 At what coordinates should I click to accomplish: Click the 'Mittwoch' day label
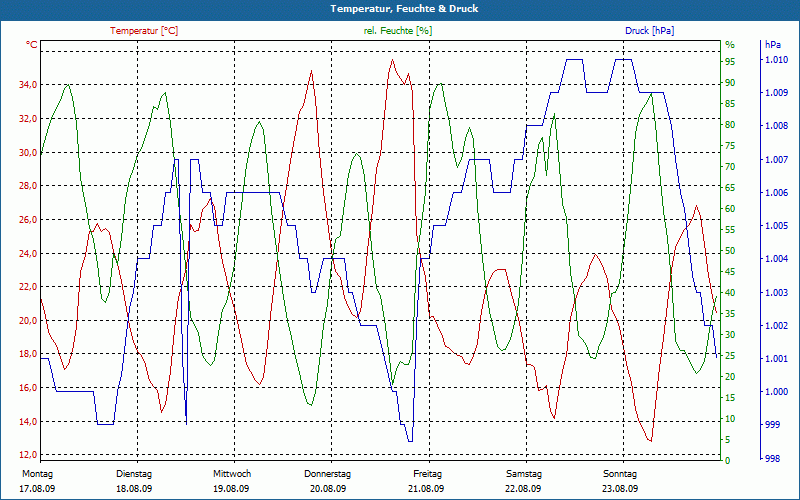pyautogui.click(x=232, y=474)
